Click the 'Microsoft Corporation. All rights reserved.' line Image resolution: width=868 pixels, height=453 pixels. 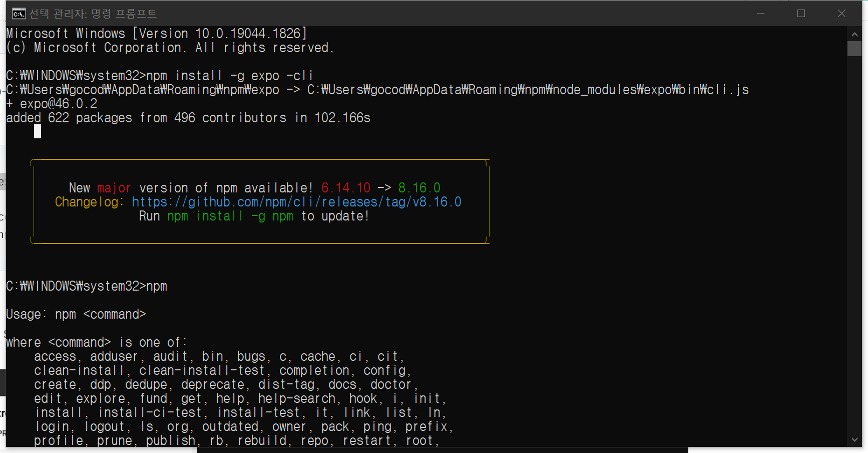pos(170,48)
